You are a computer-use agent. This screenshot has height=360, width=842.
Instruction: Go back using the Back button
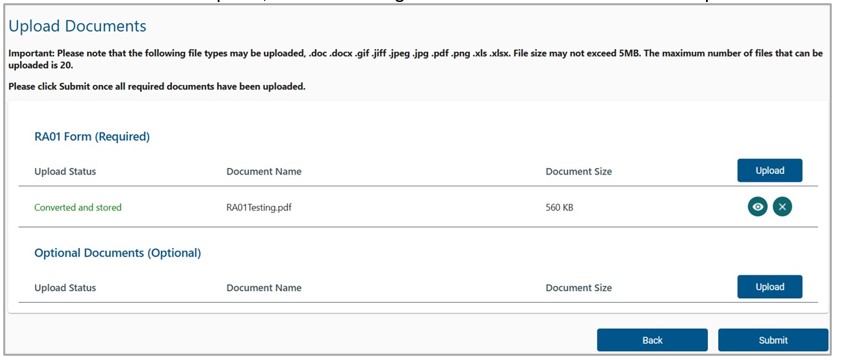(x=652, y=340)
